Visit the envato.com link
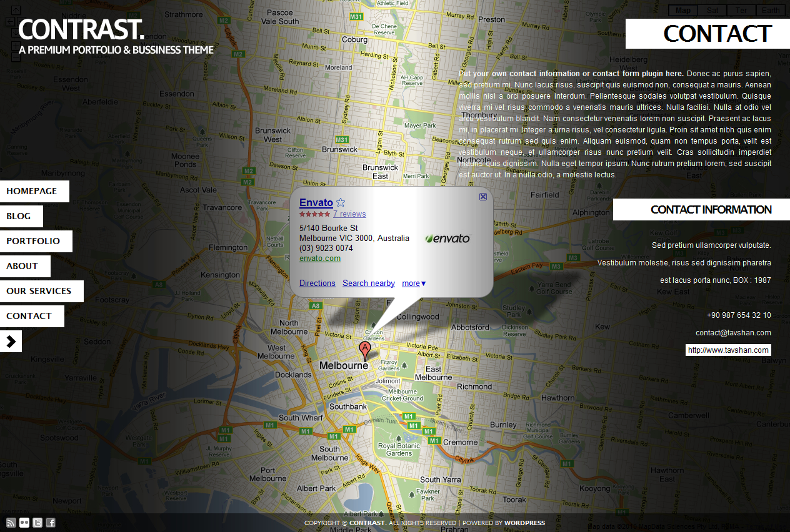The width and height of the screenshot is (790, 532). (320, 259)
